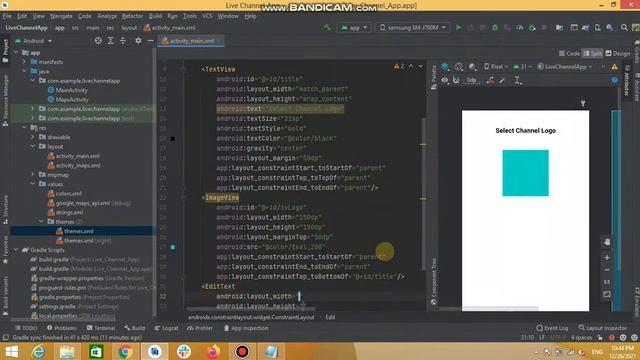Click the select opened file target icon

[x=98, y=41]
